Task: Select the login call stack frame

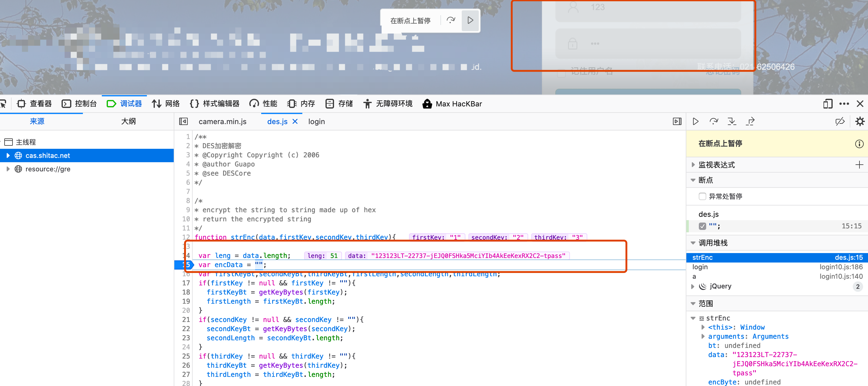Action: [700, 267]
